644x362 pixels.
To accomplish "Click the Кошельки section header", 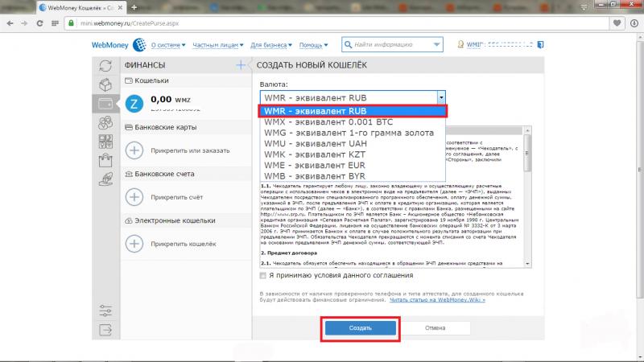I will pos(186,81).
